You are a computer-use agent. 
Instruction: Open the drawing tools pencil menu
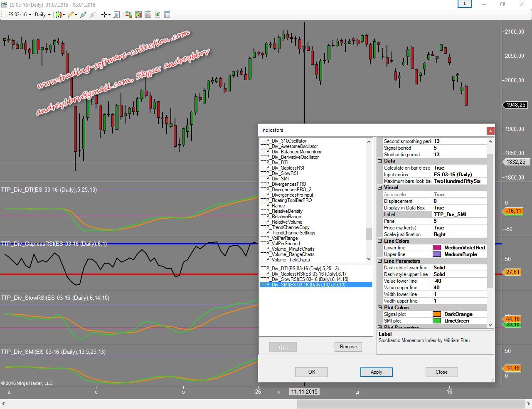pyautogui.click(x=71, y=15)
